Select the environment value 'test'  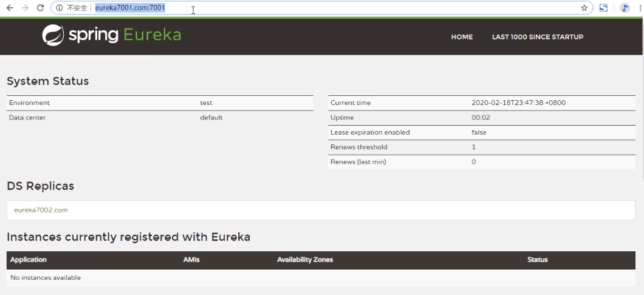point(206,103)
